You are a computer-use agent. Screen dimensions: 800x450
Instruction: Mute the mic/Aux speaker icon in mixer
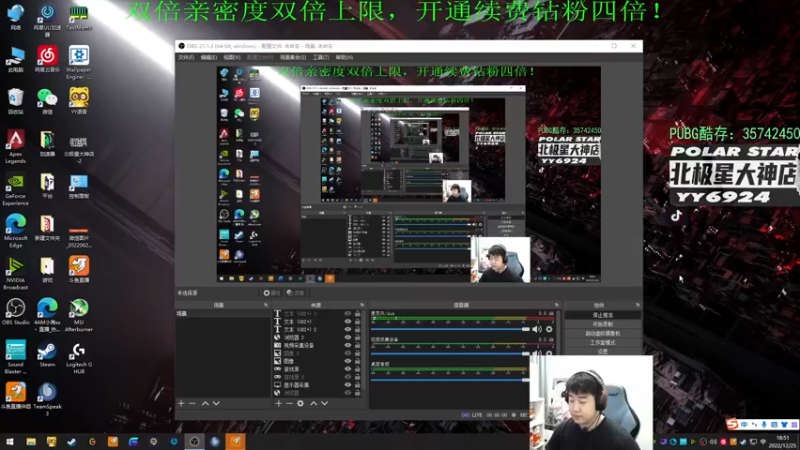pos(537,329)
